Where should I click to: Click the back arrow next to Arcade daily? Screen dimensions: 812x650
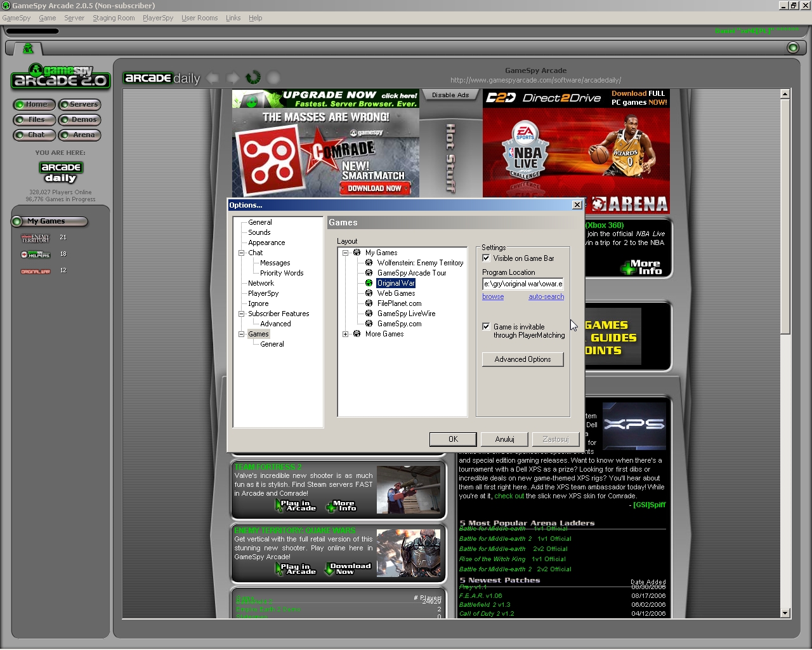click(x=213, y=78)
